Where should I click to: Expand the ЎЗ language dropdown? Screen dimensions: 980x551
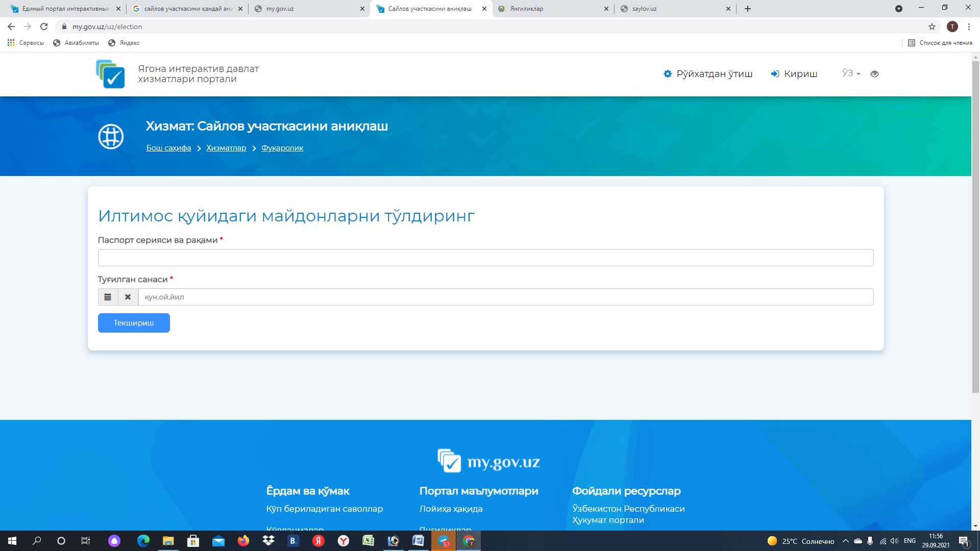coord(851,73)
